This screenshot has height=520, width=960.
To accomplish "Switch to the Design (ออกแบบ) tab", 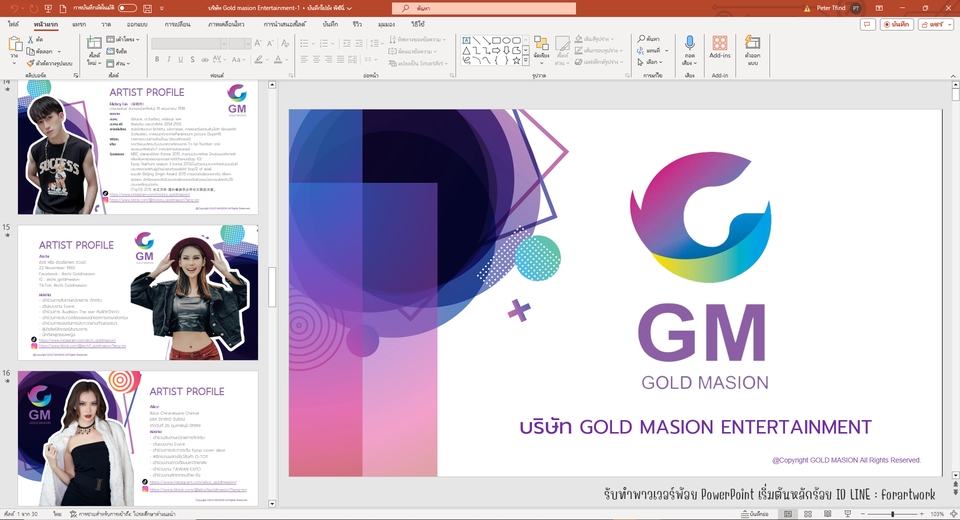I will (x=137, y=24).
